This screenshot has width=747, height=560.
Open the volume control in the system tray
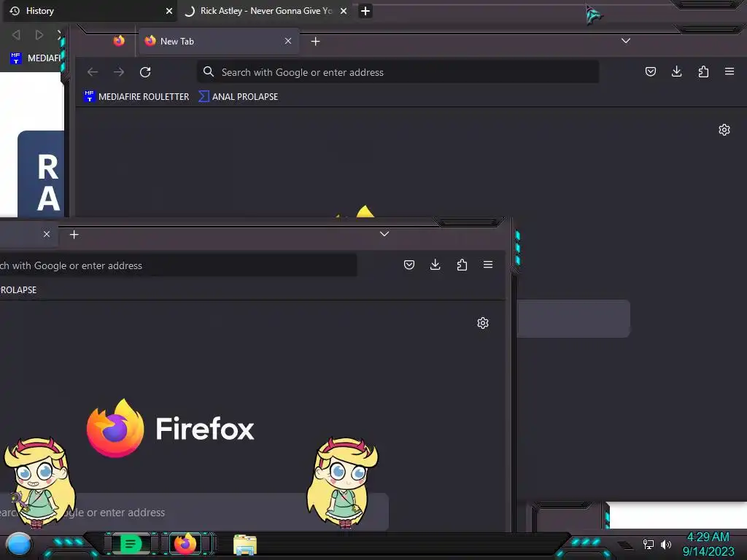point(666,544)
